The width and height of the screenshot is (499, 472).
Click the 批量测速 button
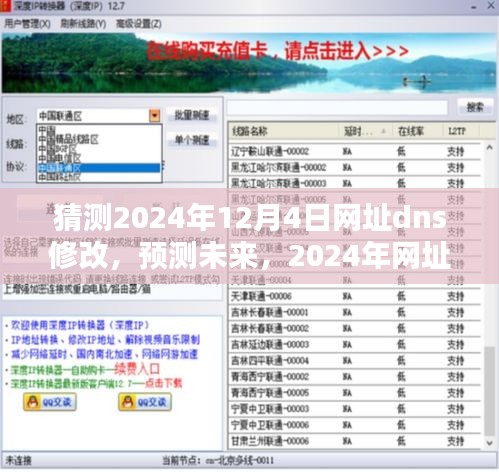point(192,115)
